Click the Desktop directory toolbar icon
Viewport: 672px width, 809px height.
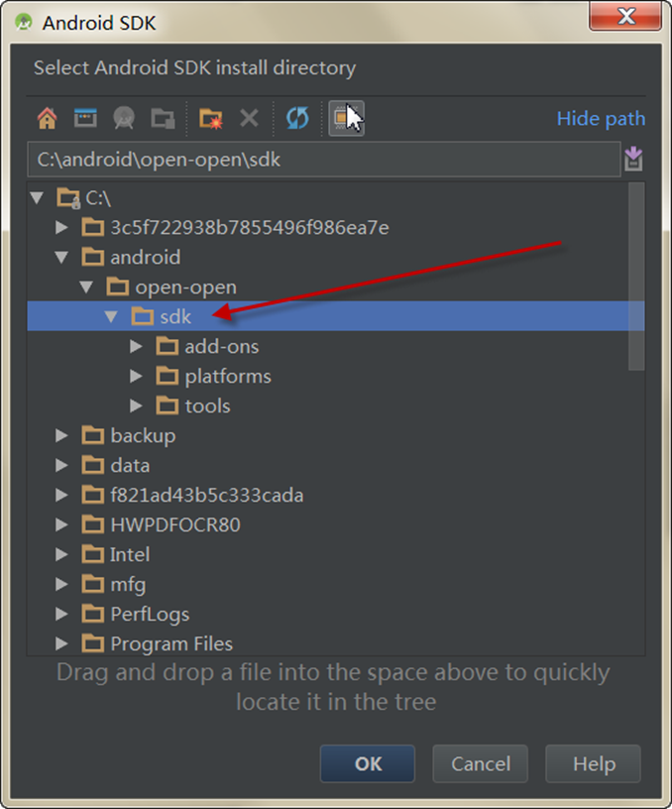85,118
